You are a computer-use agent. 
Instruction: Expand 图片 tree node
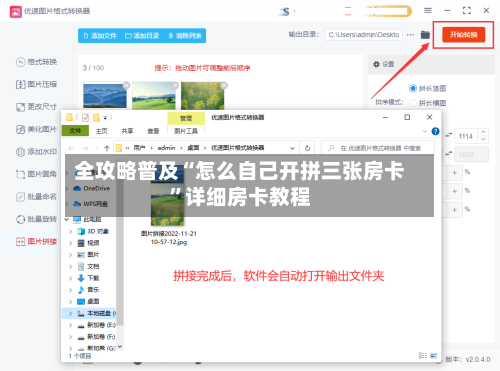(x=70, y=255)
